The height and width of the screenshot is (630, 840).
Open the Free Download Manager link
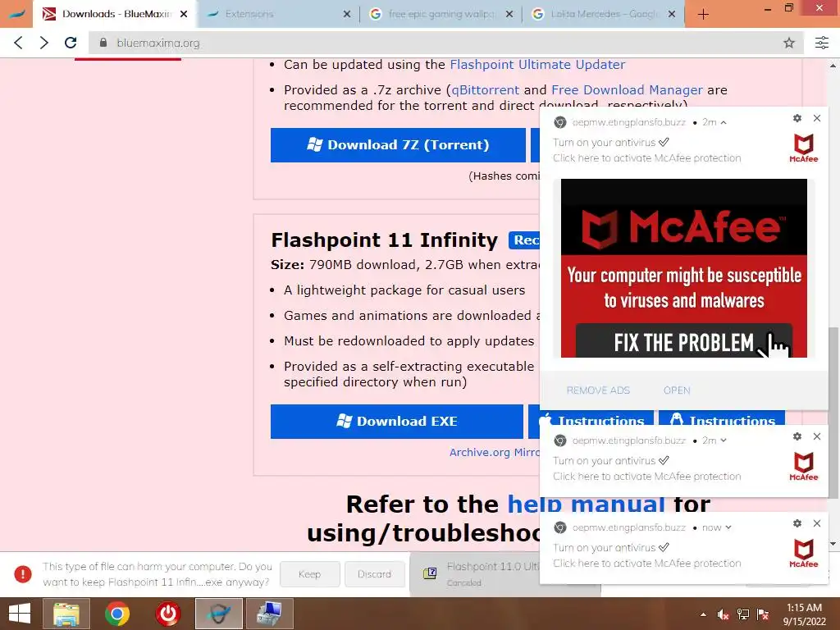pos(627,90)
